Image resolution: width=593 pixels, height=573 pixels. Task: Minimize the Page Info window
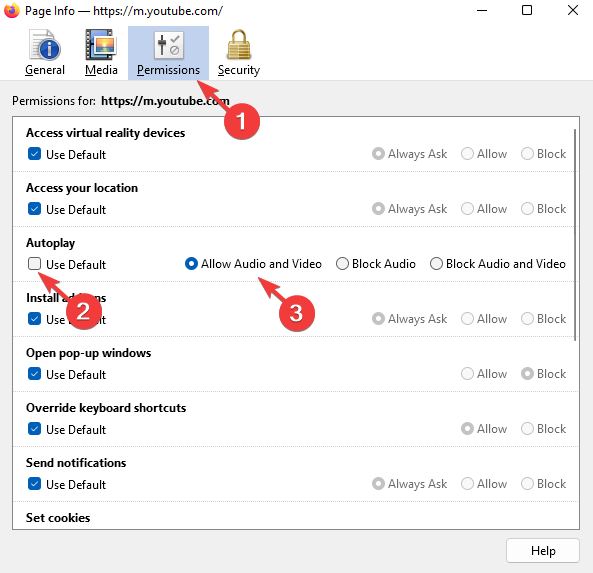[482, 10]
